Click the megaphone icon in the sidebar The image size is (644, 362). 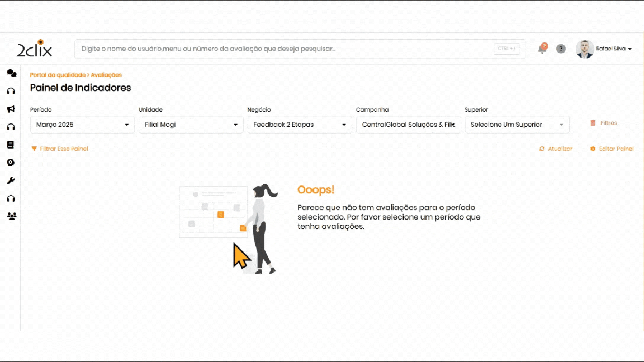click(x=11, y=109)
